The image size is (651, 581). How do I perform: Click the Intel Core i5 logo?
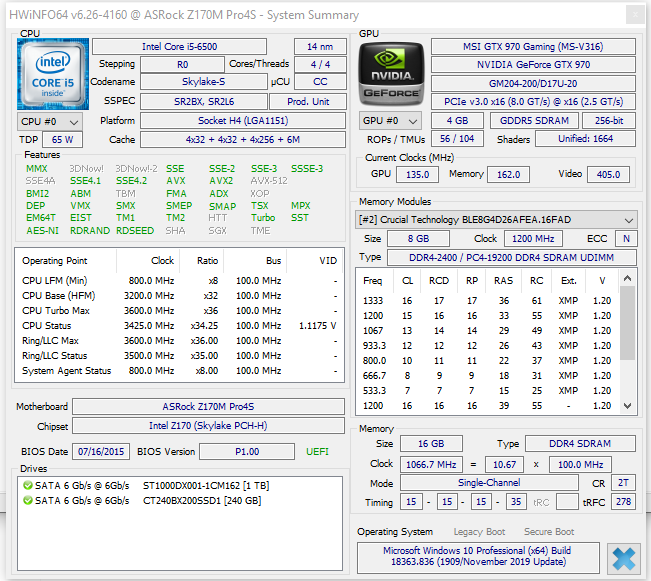point(54,72)
